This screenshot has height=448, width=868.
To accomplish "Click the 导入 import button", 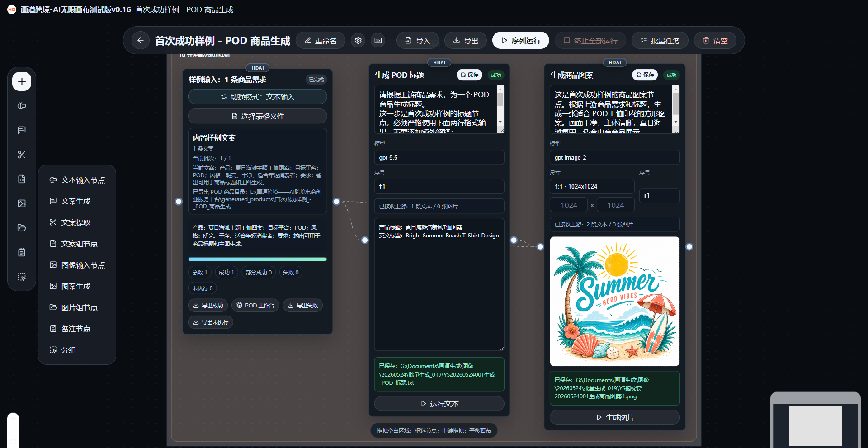I will click(x=417, y=41).
